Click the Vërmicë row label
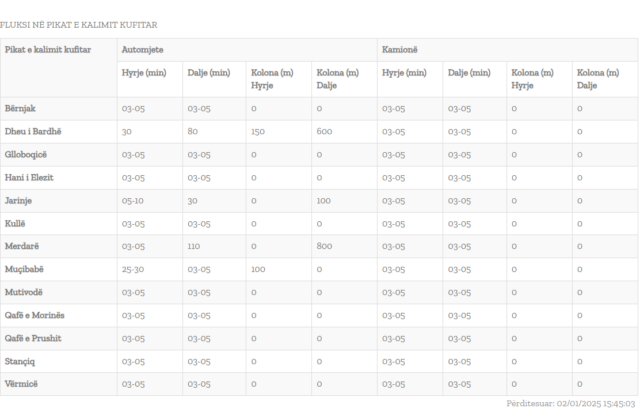Image resolution: width=640 pixels, height=412 pixels. [x=22, y=384]
